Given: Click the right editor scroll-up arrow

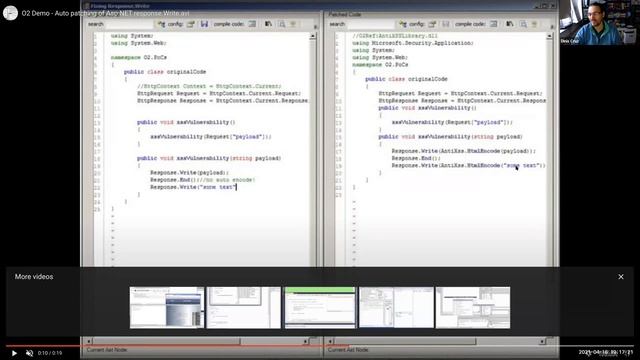Looking at the screenshot, I should (549, 36).
